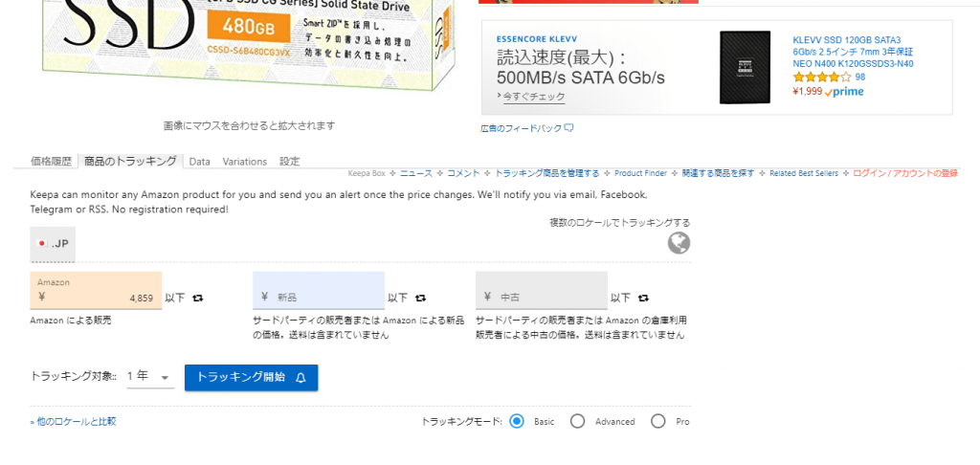Open the Data tab
Screen dimensions: 980x465
coord(199,162)
